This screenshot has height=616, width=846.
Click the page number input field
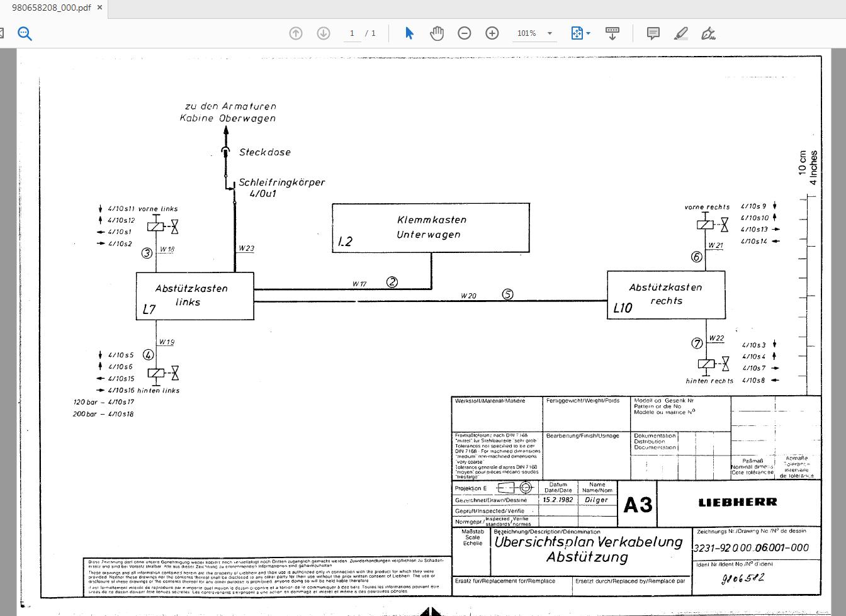tap(352, 33)
